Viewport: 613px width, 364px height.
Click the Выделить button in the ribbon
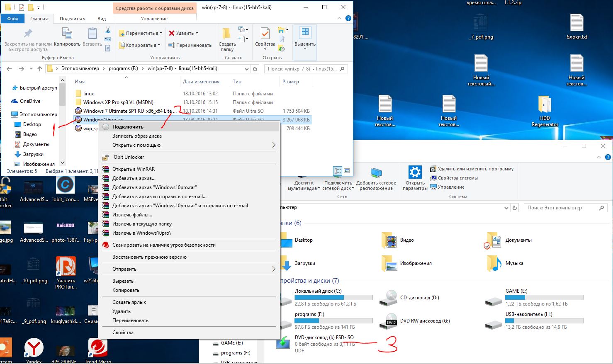click(304, 36)
